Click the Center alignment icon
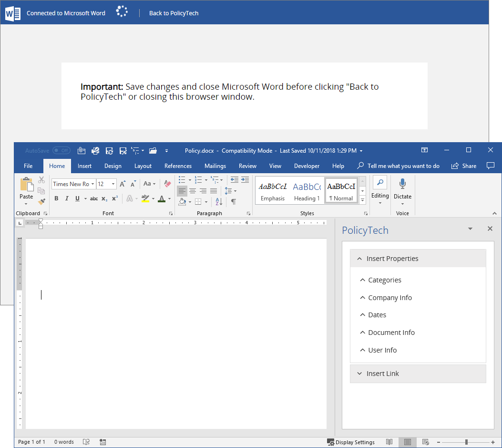This screenshot has width=502, height=448. pyautogui.click(x=193, y=191)
